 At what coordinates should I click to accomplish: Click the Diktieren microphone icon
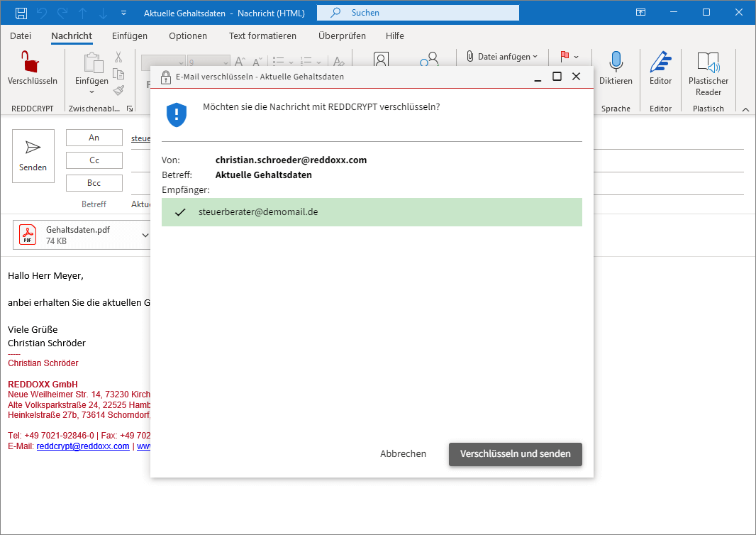(616, 62)
